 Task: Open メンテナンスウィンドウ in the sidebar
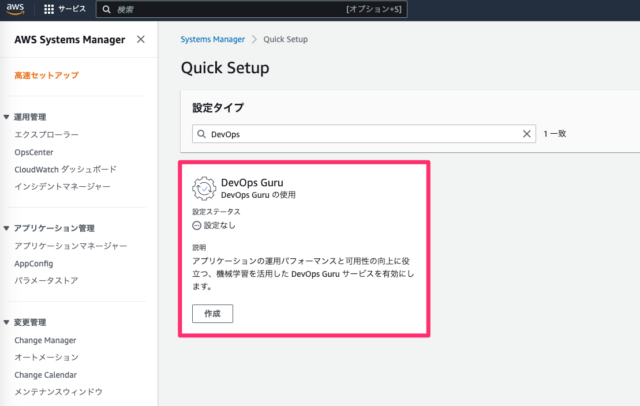58,392
